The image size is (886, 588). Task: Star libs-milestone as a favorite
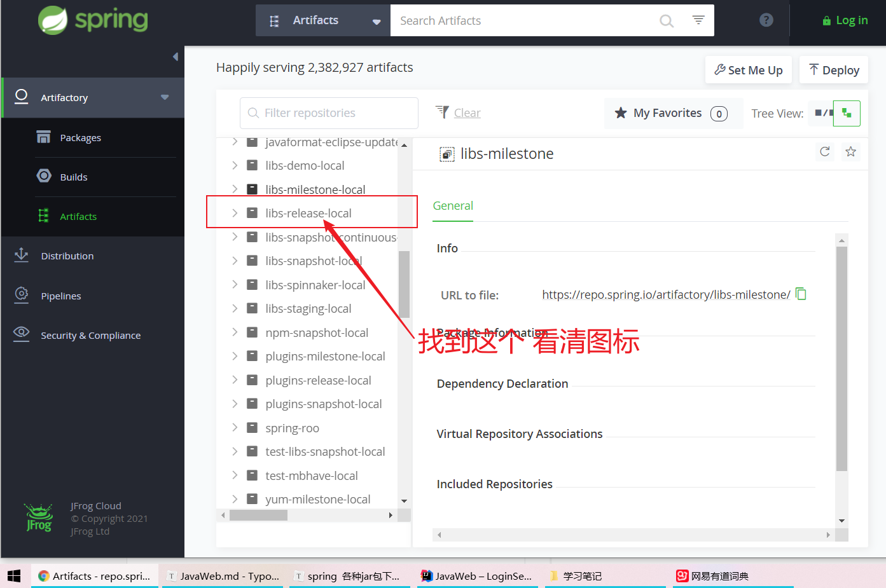[850, 152]
